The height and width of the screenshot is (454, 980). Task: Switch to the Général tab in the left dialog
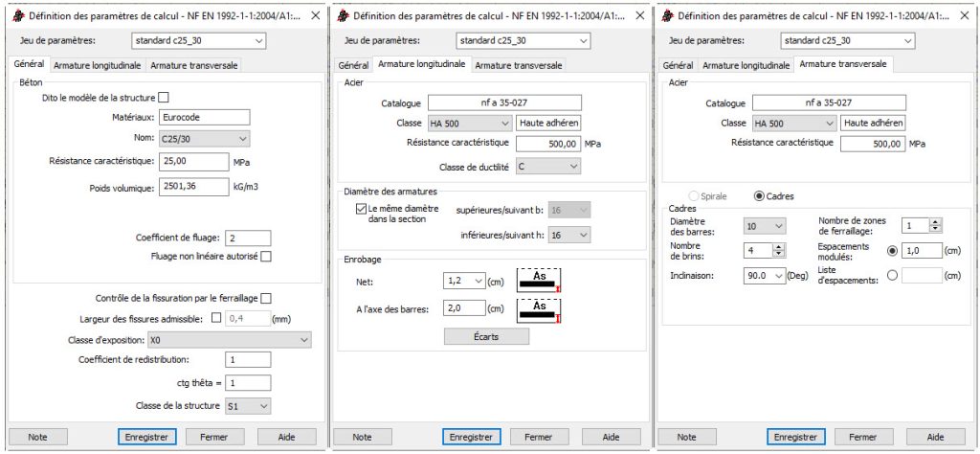click(30, 64)
